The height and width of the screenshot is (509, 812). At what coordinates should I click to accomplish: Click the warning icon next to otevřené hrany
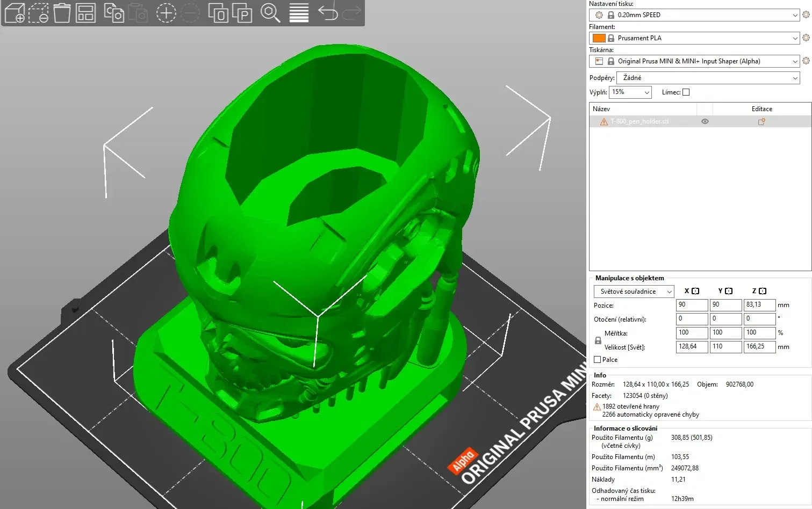click(x=597, y=406)
